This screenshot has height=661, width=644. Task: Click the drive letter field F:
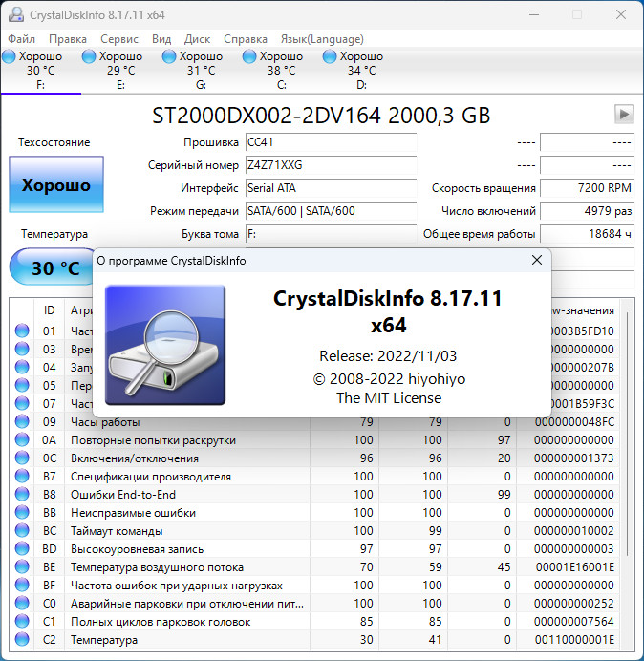point(331,234)
